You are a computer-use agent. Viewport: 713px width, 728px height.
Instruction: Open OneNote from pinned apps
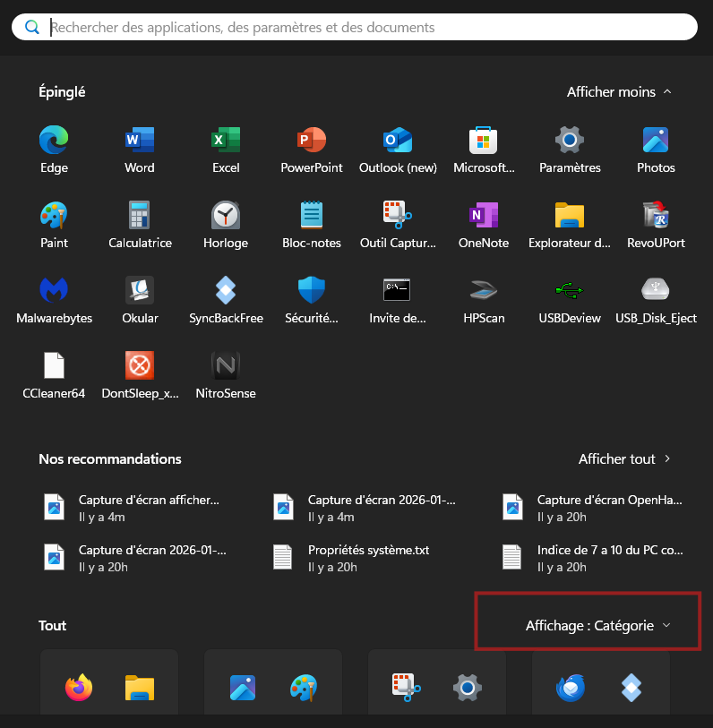pyautogui.click(x=484, y=225)
